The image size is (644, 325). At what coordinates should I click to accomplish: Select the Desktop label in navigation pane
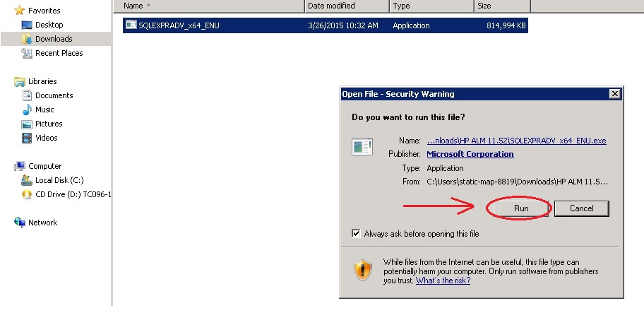(x=49, y=25)
